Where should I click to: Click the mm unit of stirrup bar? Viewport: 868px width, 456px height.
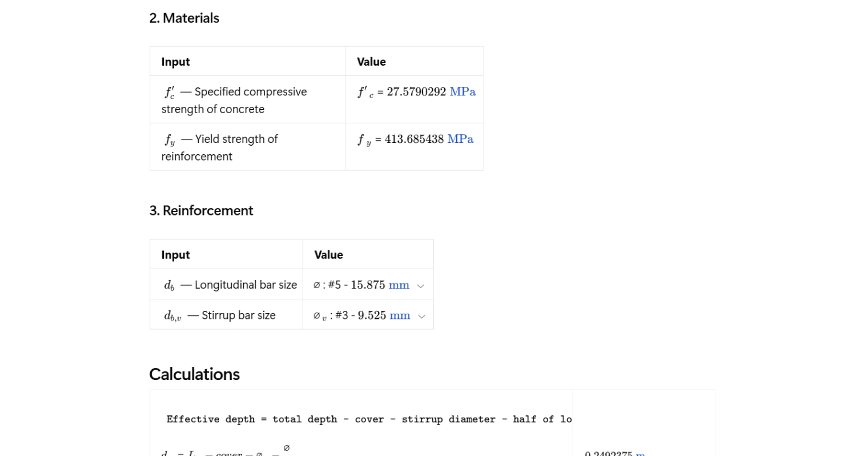(400, 315)
